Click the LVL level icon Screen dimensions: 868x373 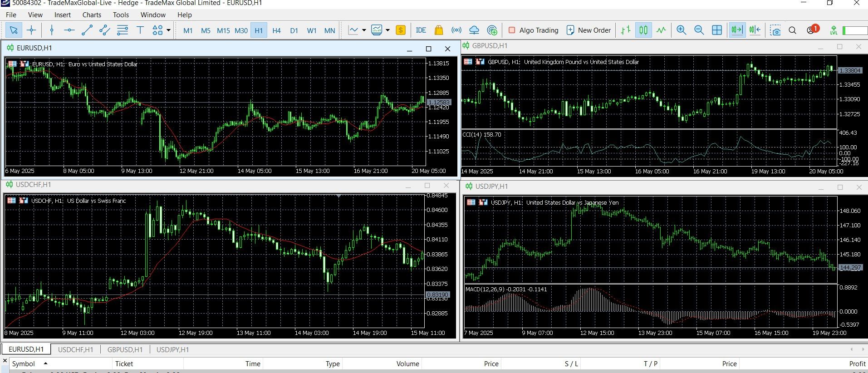834,30
